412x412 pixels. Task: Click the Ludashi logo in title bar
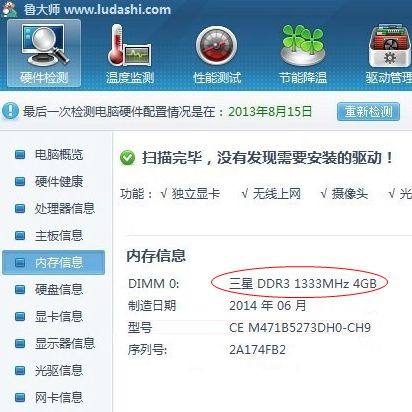pos(10,9)
